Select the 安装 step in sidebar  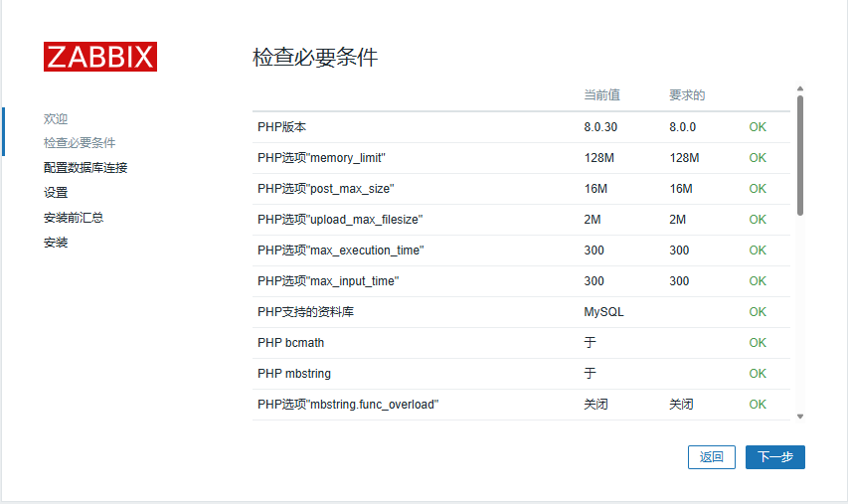point(56,243)
